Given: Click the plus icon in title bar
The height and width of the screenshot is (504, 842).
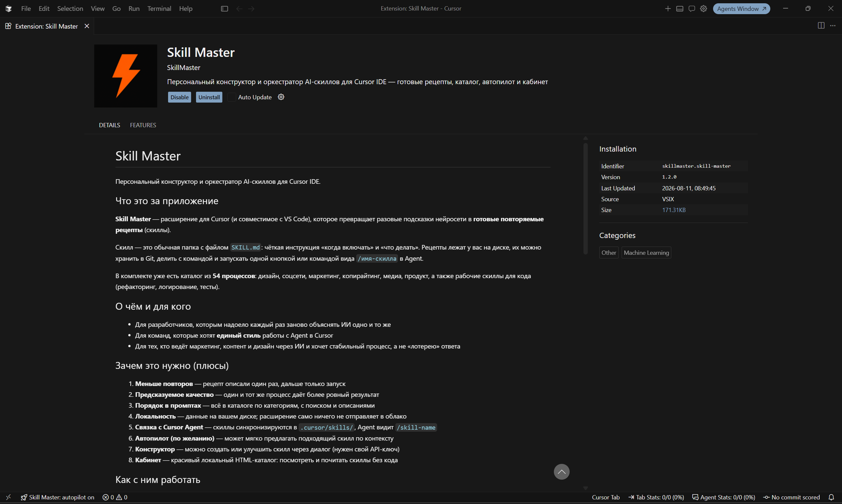Looking at the screenshot, I should tap(668, 9).
